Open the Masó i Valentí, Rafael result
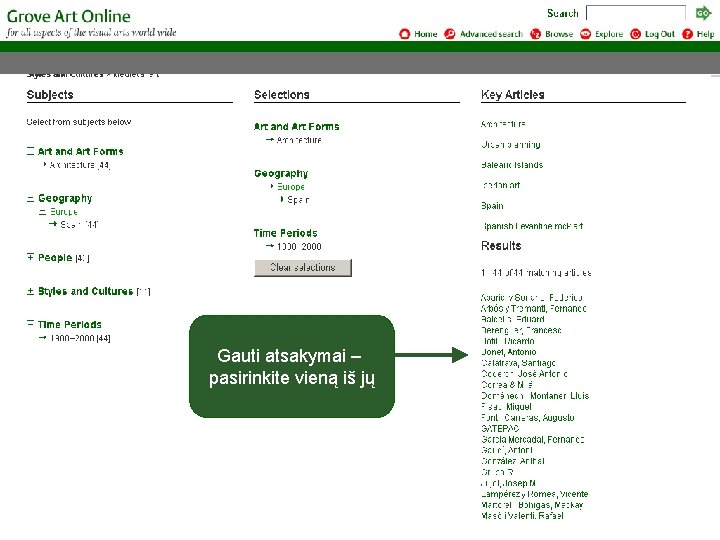This screenshot has height=540, width=720. (523, 516)
